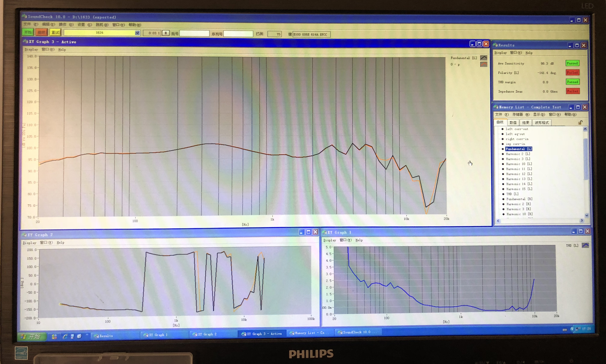
Task: Open the sequence dropdown showing 1634
Action: [137, 33]
